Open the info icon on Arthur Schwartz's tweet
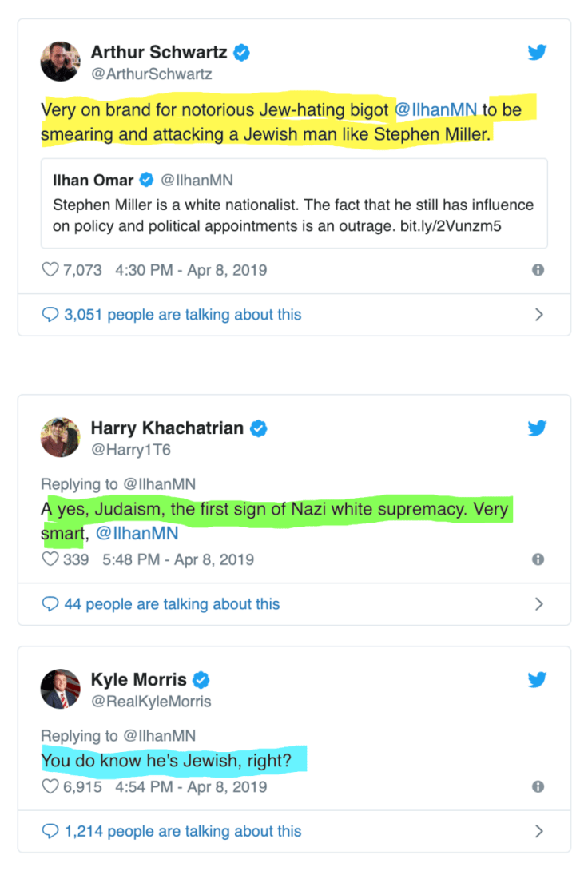Viewport: 588px width, 879px height. click(x=538, y=270)
